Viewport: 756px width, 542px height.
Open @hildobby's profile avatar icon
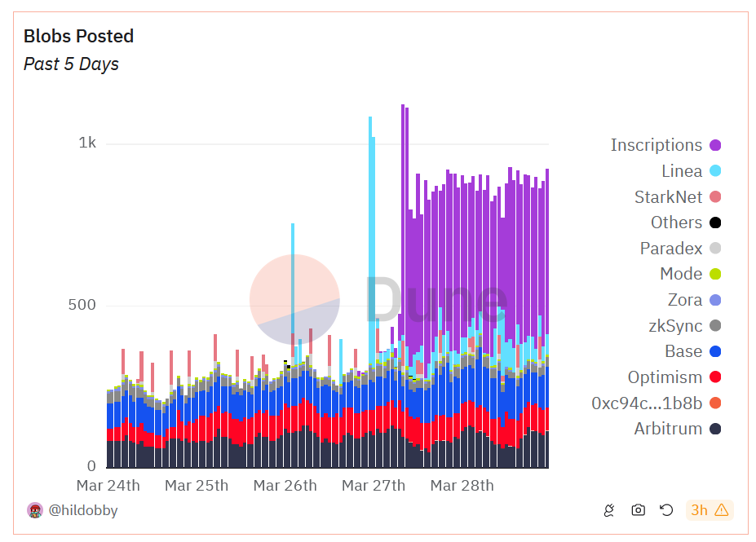[33, 510]
